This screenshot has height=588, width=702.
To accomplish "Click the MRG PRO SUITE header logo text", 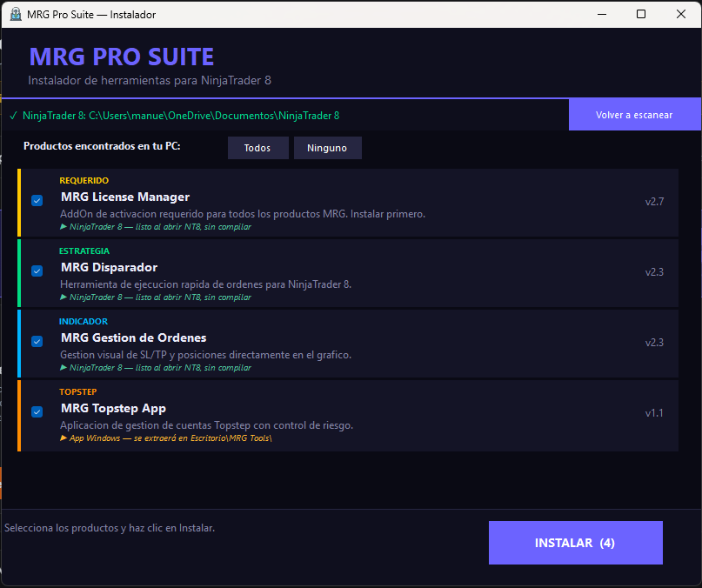I will 121,57.
